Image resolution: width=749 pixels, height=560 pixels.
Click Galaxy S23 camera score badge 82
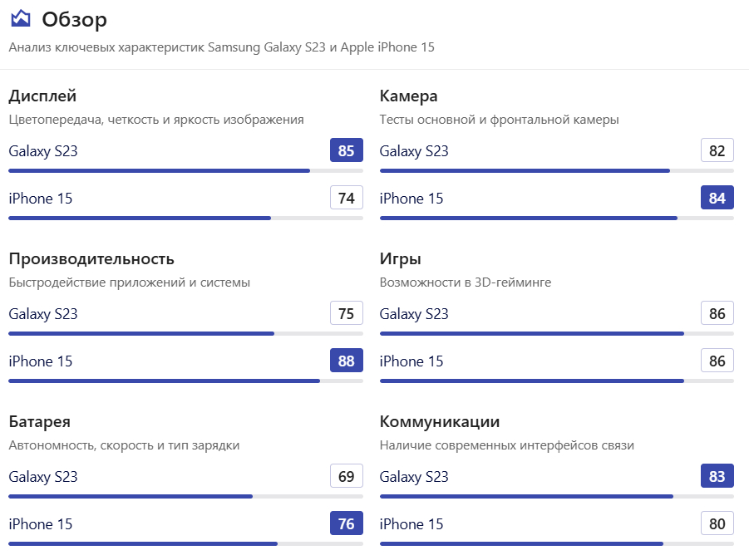click(x=717, y=151)
